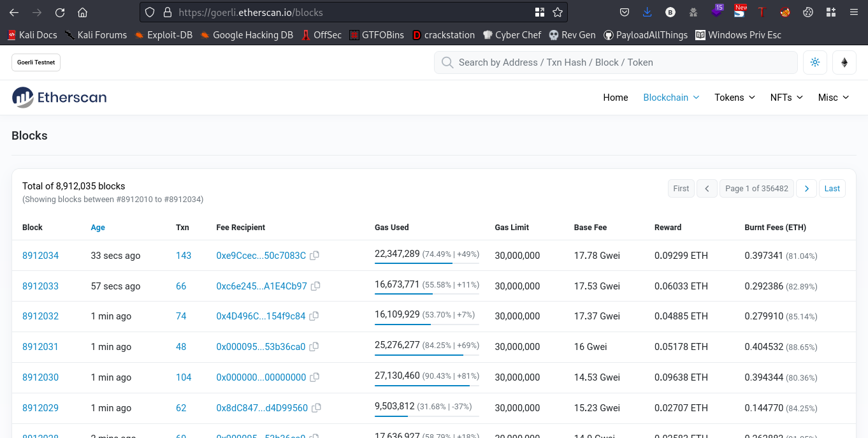Open Windows Priv Esc bookmark

(738, 35)
